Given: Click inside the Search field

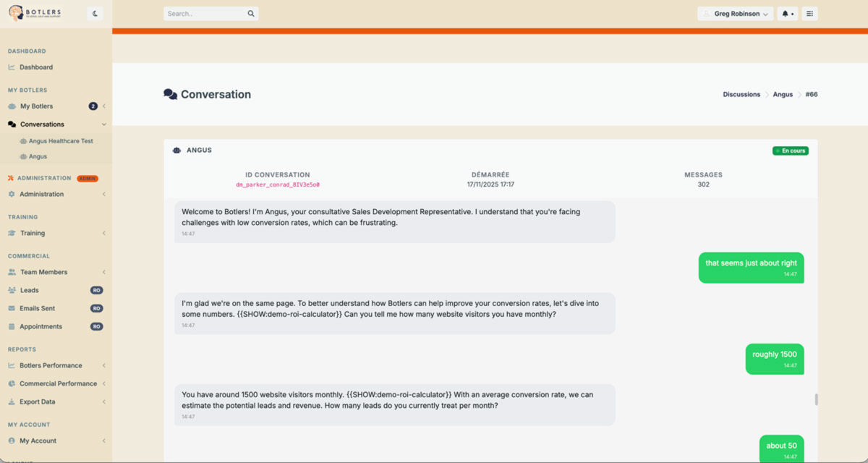Looking at the screenshot, I should point(206,13).
